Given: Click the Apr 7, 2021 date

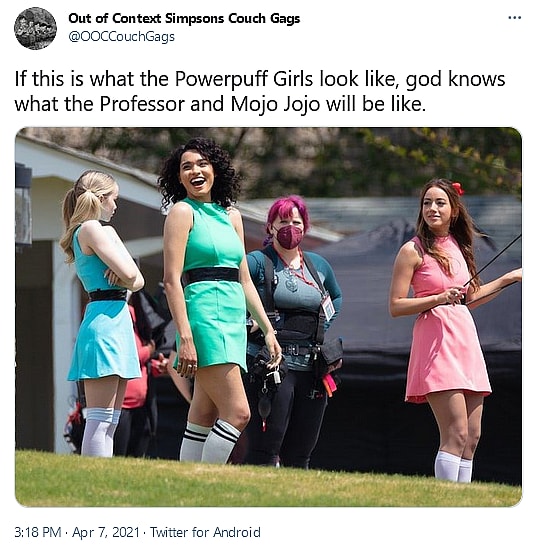Looking at the screenshot, I should [x=106, y=532].
